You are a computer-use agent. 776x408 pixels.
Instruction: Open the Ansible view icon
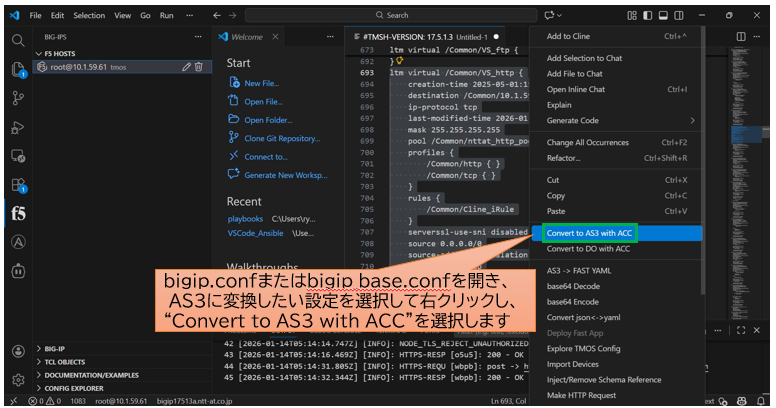pyautogui.click(x=18, y=242)
